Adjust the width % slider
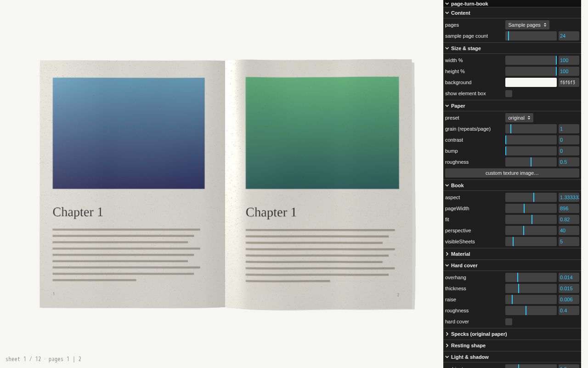 [531, 60]
